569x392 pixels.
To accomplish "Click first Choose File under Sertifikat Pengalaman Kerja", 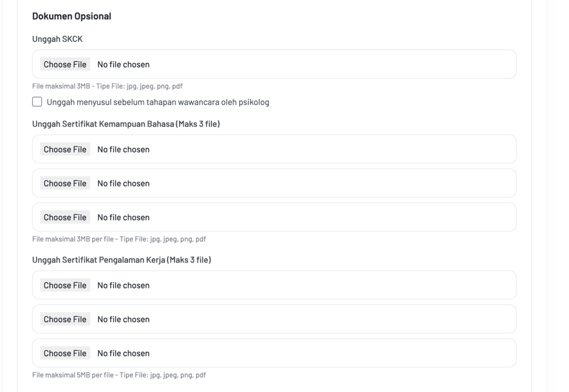I will point(65,285).
